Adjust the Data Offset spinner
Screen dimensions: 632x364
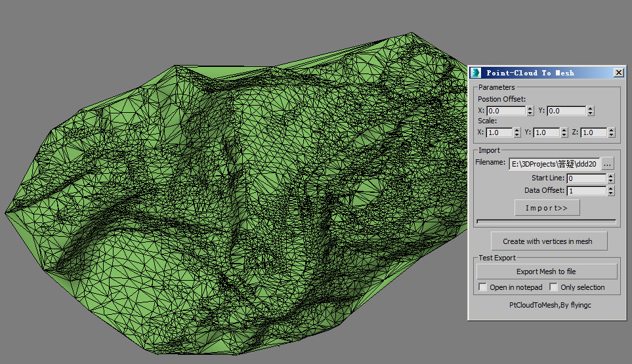coord(610,191)
